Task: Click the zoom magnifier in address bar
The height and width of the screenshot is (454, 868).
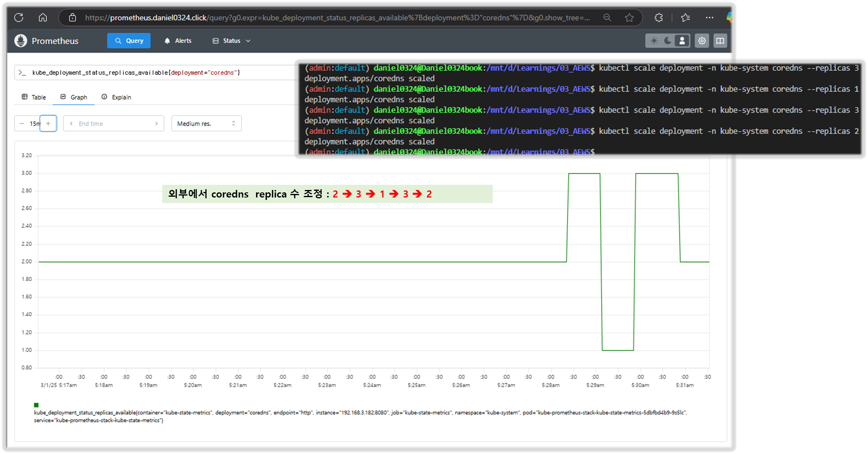Action: coord(607,17)
